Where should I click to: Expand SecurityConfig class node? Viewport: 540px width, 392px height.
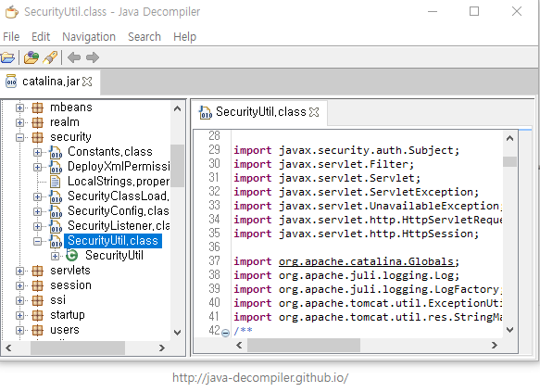(38, 211)
